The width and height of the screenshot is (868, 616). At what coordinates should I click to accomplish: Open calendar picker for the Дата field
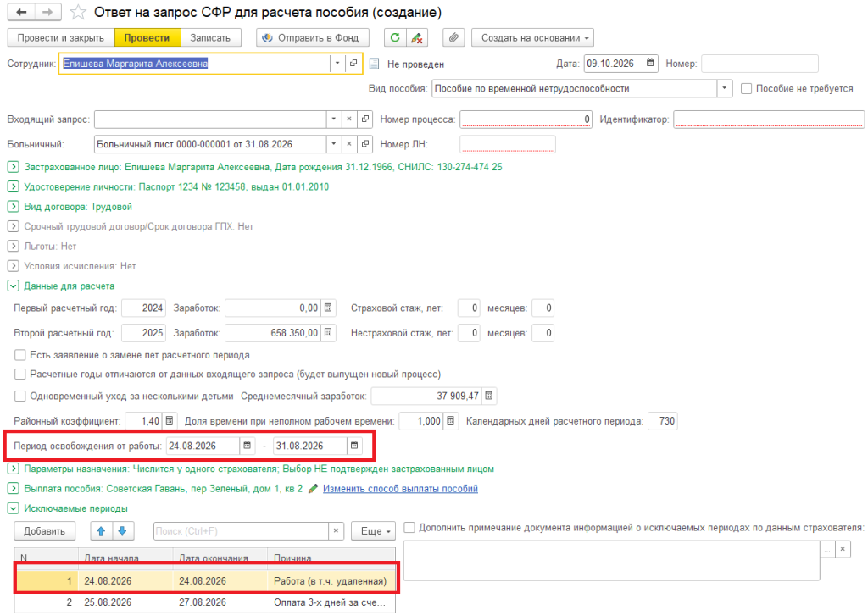click(x=650, y=63)
